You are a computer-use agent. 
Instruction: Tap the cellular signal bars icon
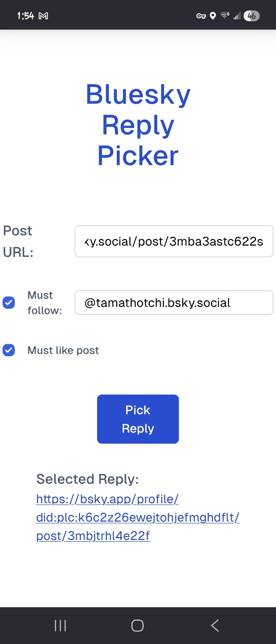(237, 16)
